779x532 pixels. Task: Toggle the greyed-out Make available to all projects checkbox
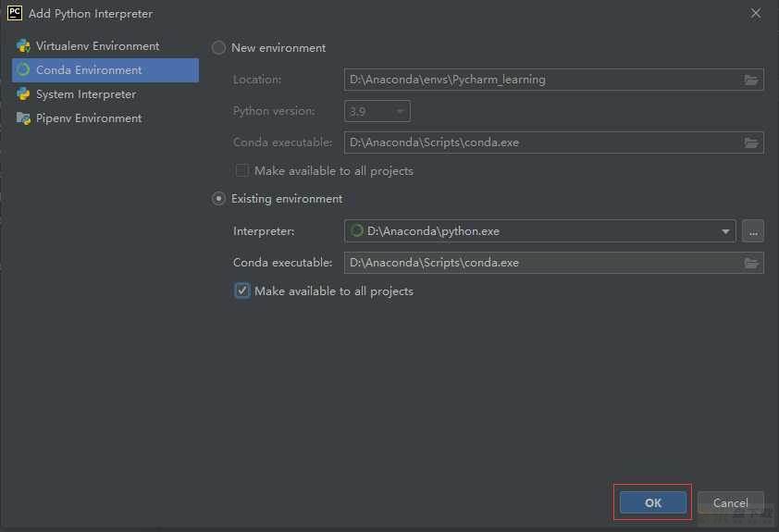[242, 170]
